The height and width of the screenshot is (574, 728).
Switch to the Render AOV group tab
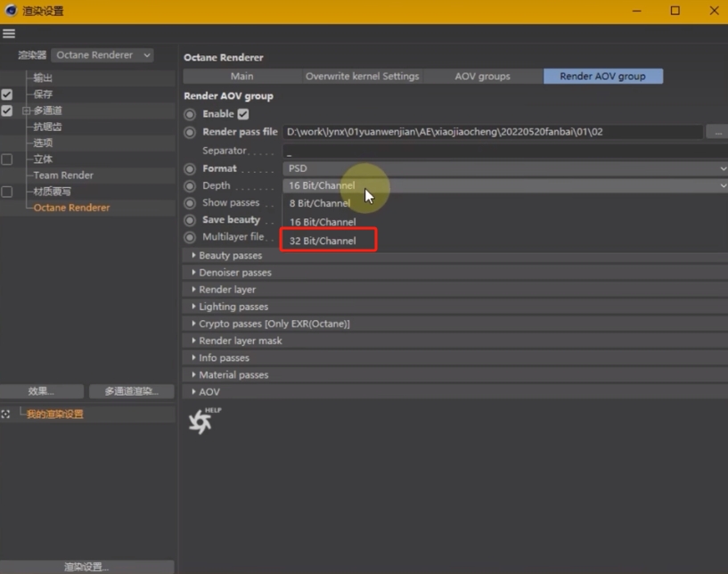pyautogui.click(x=602, y=76)
